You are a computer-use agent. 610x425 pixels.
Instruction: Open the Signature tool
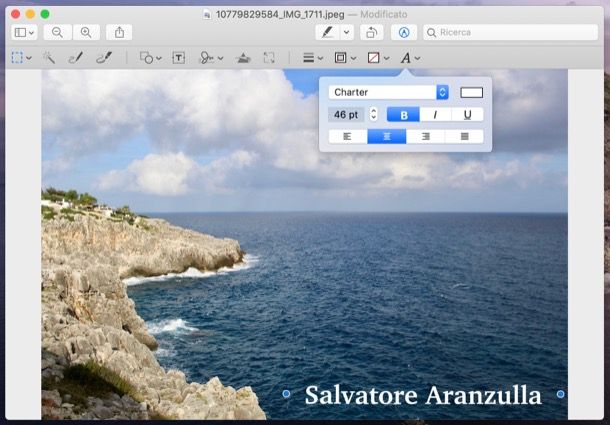tap(207, 58)
